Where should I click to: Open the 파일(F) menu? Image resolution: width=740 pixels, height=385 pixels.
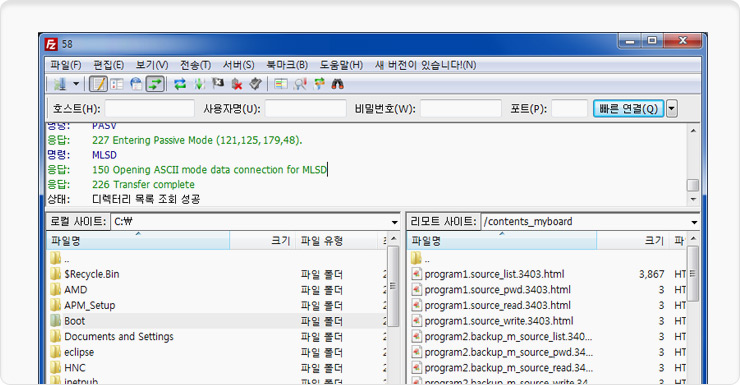[x=66, y=65]
